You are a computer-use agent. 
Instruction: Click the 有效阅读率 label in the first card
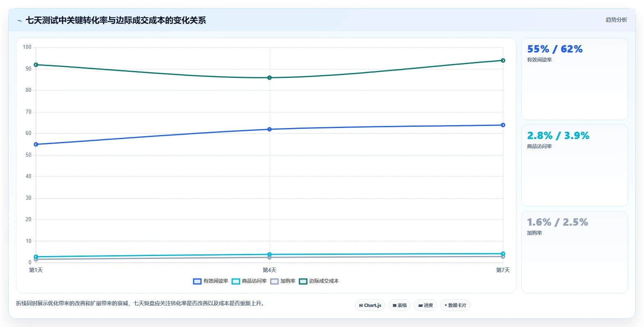539,60
